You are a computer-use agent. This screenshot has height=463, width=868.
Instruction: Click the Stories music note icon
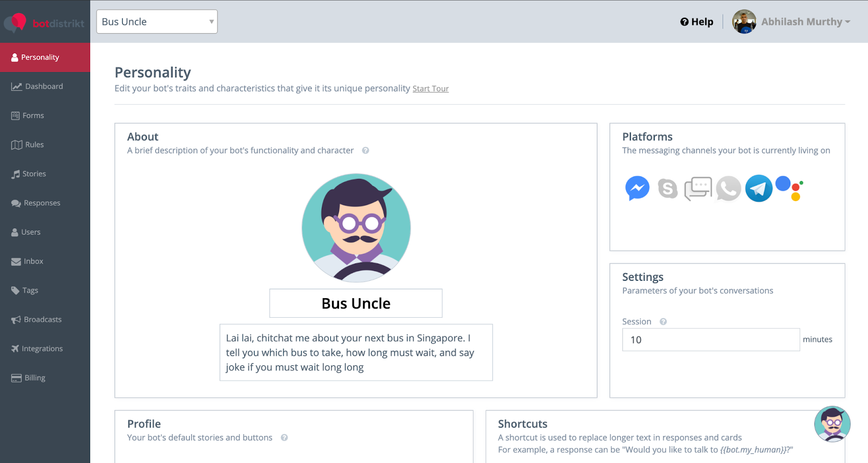pyautogui.click(x=15, y=174)
